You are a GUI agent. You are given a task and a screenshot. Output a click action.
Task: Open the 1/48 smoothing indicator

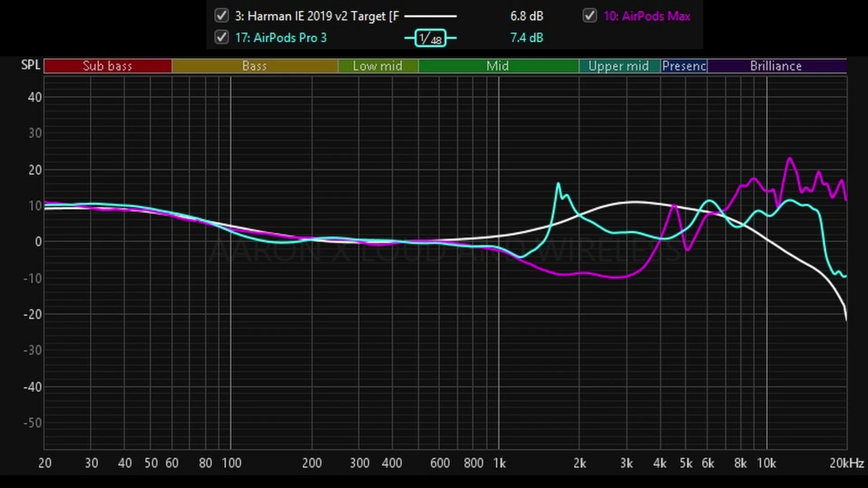(430, 38)
